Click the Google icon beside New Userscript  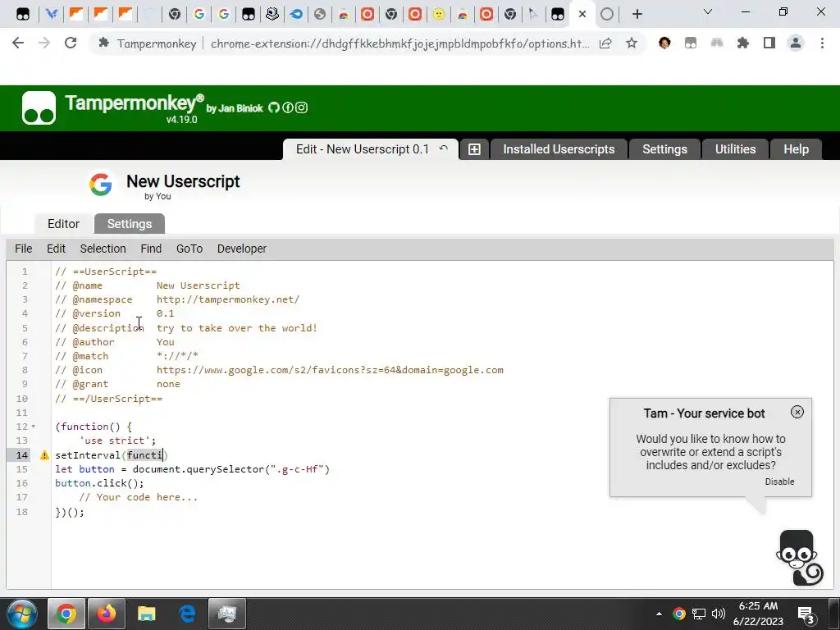[x=100, y=185]
